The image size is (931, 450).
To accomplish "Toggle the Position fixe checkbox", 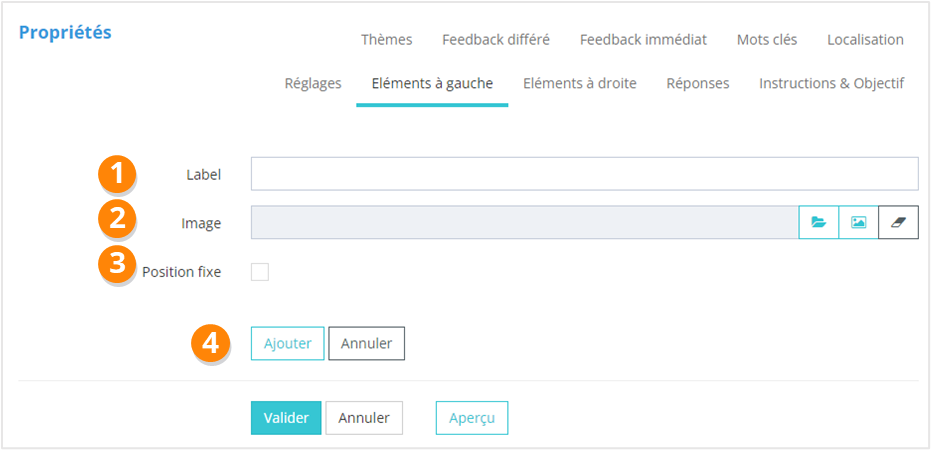I will [260, 272].
